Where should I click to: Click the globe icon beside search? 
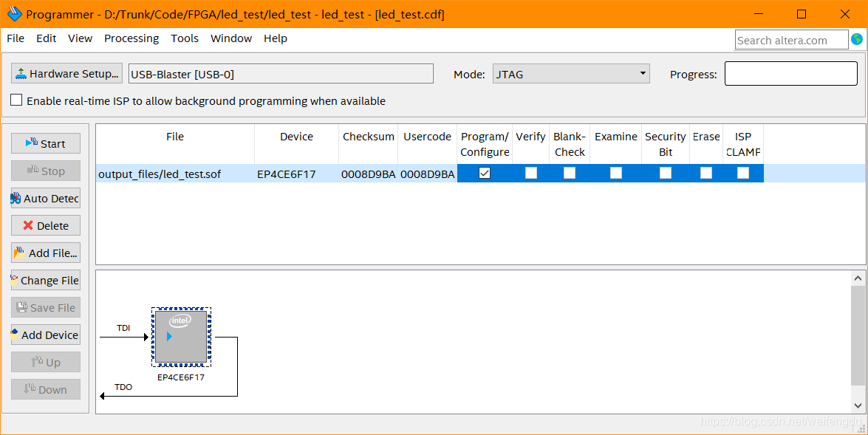857,39
